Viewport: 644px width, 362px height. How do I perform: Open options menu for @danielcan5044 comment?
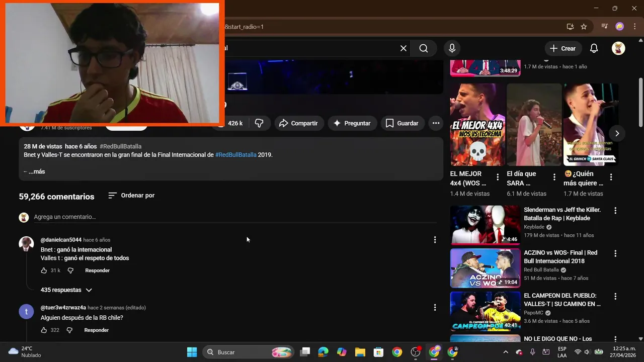[x=435, y=240]
